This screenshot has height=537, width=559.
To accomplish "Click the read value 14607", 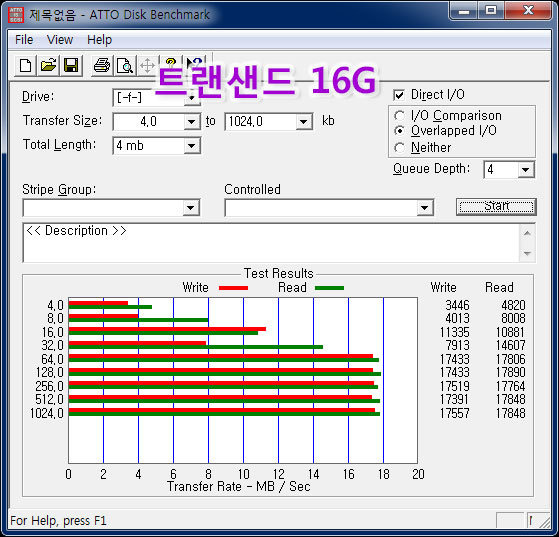I will (x=511, y=345).
